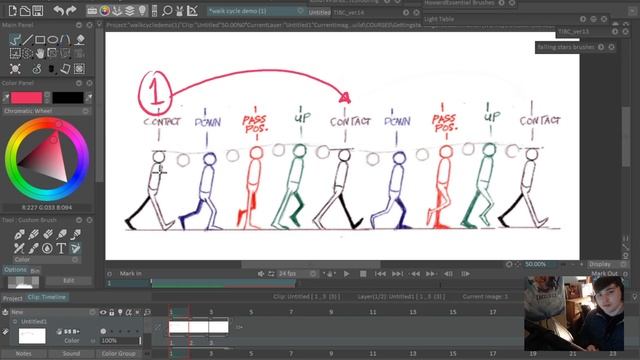Screen dimensions: 640x360
Task: Toggle the color wheel panel icon
Action: click(105, 11)
